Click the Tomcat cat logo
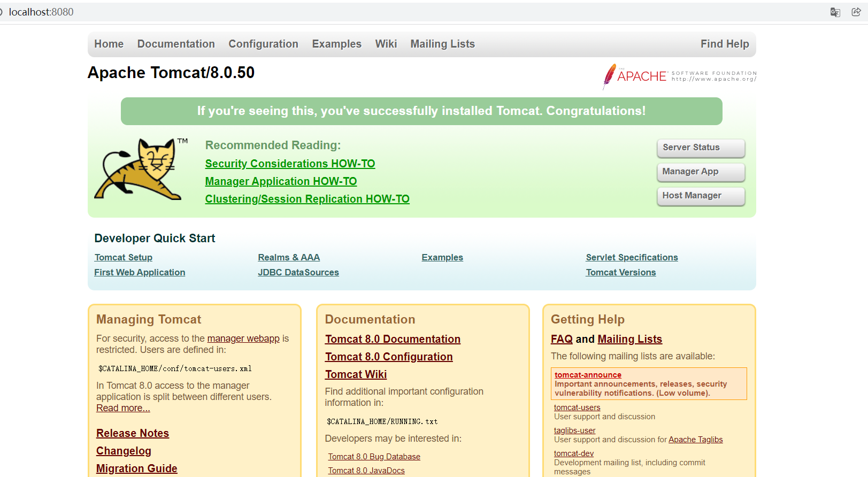Image resolution: width=868 pixels, height=477 pixels. click(141, 170)
